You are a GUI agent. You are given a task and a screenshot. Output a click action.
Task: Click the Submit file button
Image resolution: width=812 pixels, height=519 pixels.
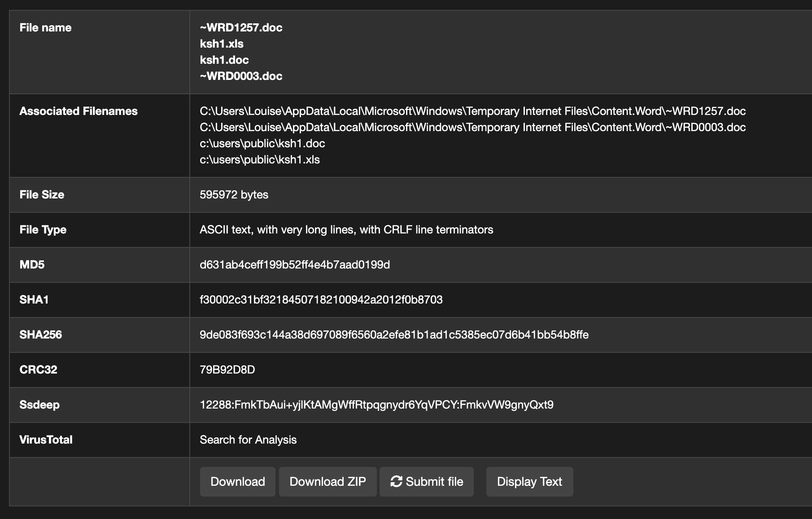click(426, 481)
